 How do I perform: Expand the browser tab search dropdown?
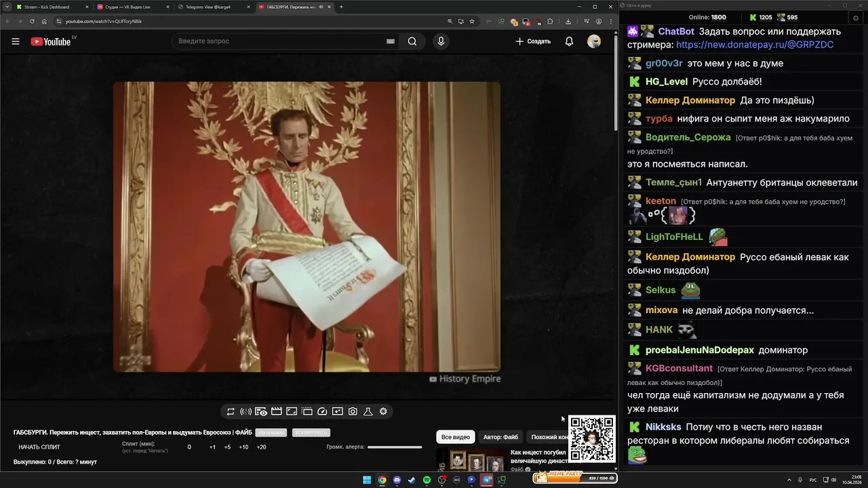click(6, 7)
